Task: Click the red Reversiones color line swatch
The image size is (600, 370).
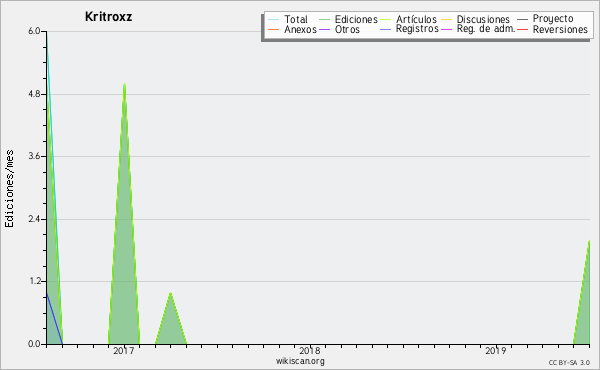Action: tap(522, 29)
